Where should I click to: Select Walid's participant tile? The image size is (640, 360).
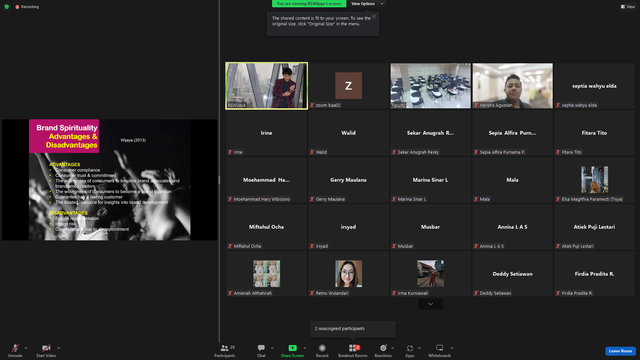348,133
